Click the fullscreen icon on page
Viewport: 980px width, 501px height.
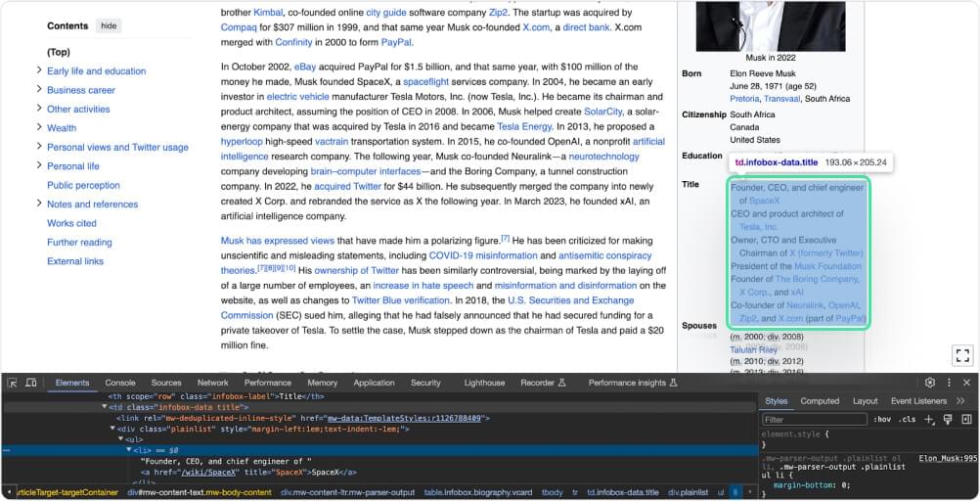962,355
